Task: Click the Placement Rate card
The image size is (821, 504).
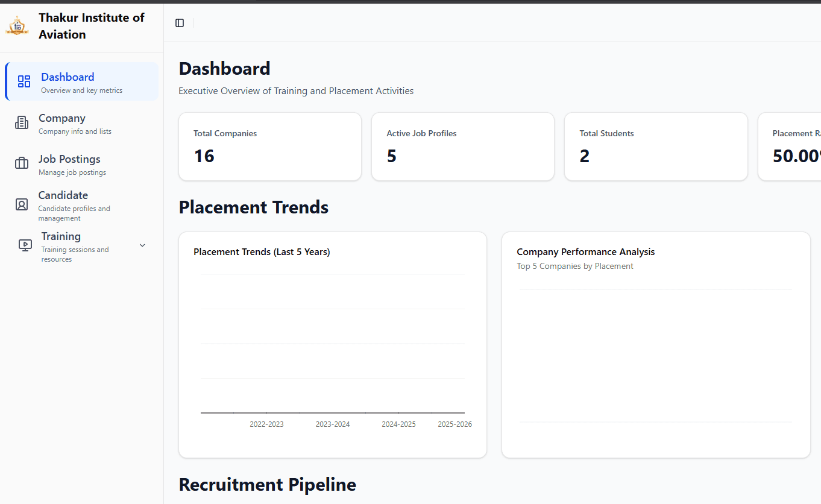Action: point(790,146)
